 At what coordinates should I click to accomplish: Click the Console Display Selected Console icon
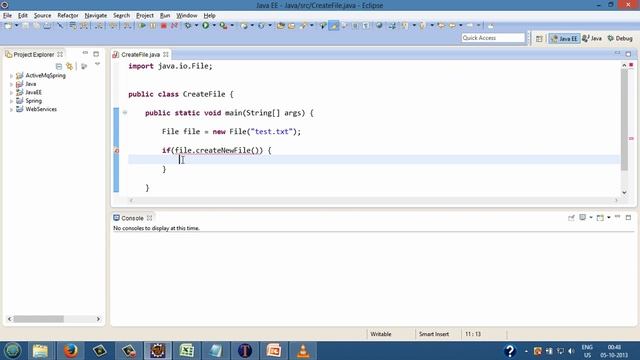[x=583, y=218]
